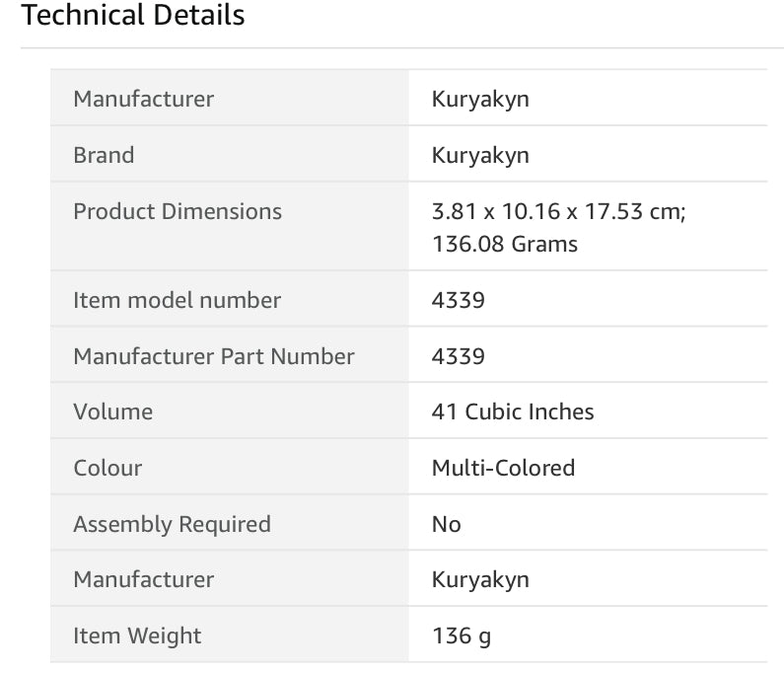Viewport: 784px width, 674px height.
Task: Click the Kuryakyn value beside Brand
Action: click(480, 155)
